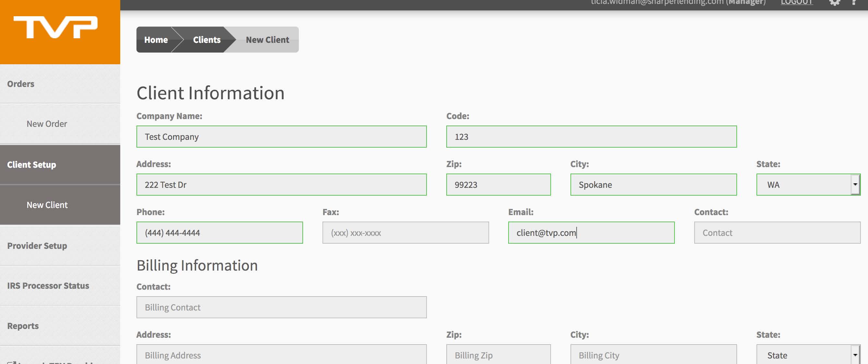The height and width of the screenshot is (364, 868).
Task: Open the Orders sidebar menu
Action: [21, 84]
